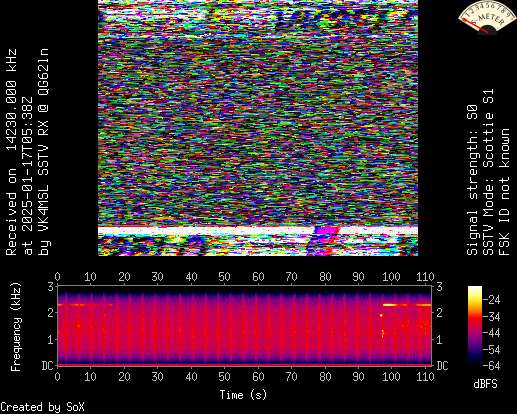
Task: Click the 'Frequency (kHz)' axis label
Action: pyautogui.click(x=16, y=327)
